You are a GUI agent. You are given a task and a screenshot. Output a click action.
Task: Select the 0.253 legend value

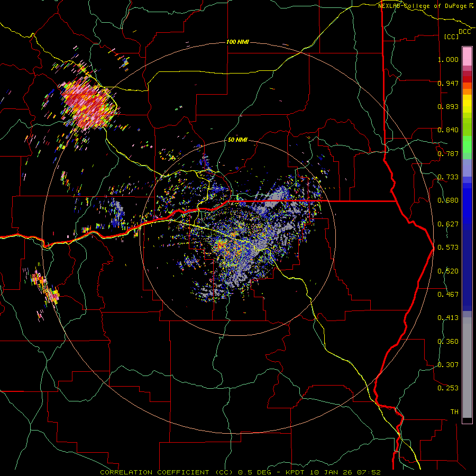pyautogui.click(x=448, y=388)
